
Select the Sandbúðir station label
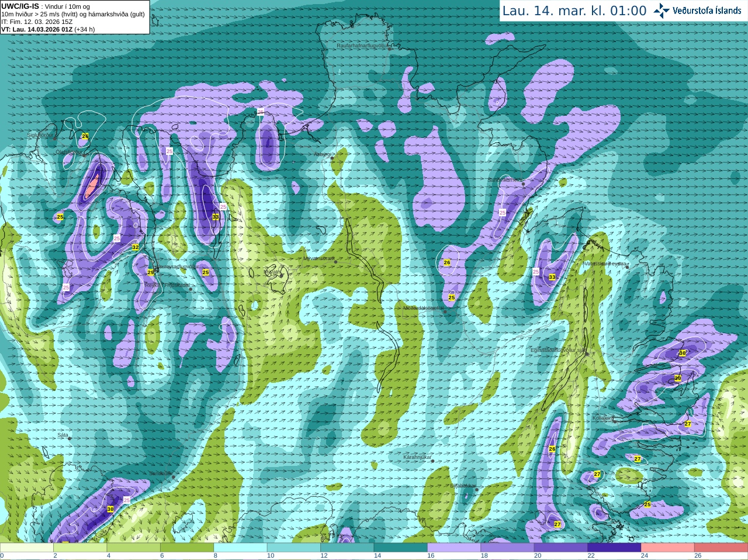(161, 473)
